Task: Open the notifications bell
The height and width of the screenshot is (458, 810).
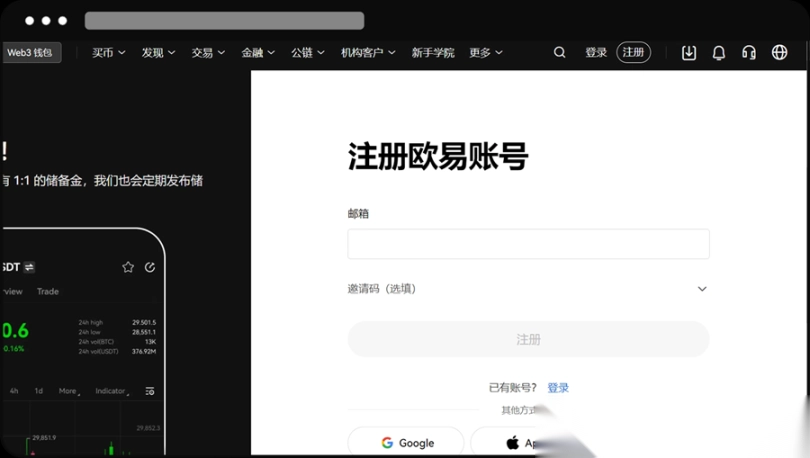Action: click(x=718, y=53)
